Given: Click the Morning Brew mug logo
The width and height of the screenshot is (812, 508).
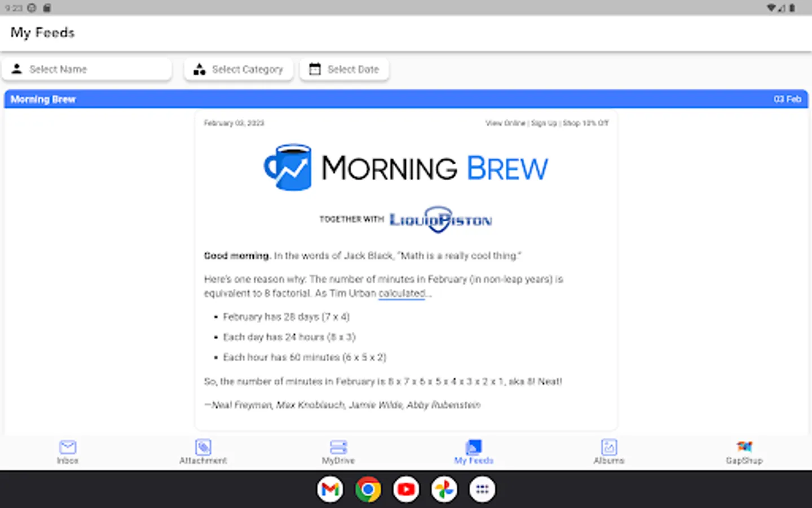Looking at the screenshot, I should (x=288, y=167).
